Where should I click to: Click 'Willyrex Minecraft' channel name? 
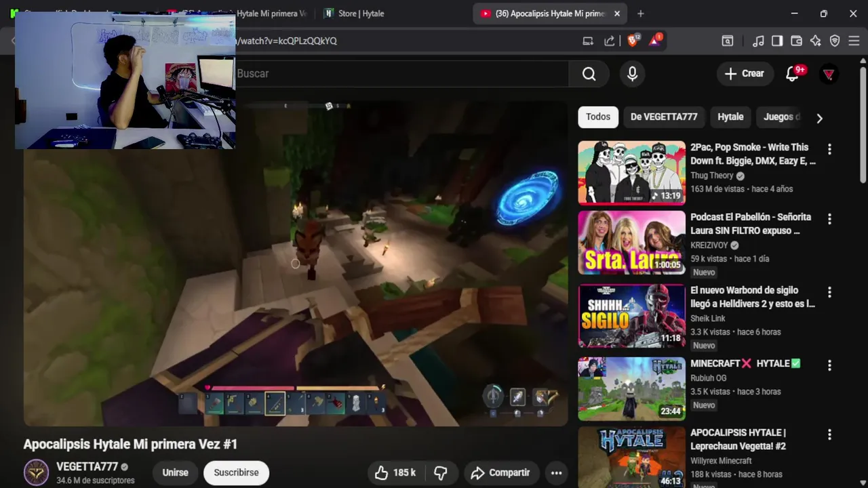[721, 461]
